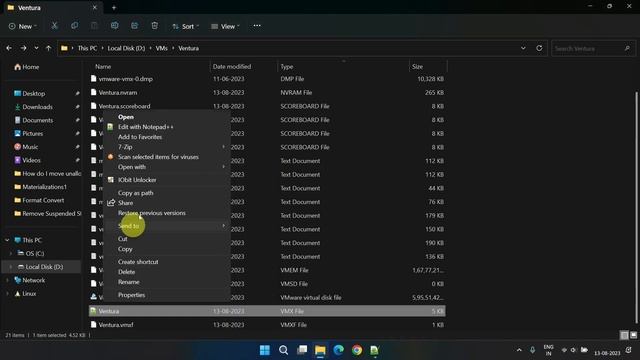640x360 pixels.
Task: Open taskbar Search
Action: [283, 350]
